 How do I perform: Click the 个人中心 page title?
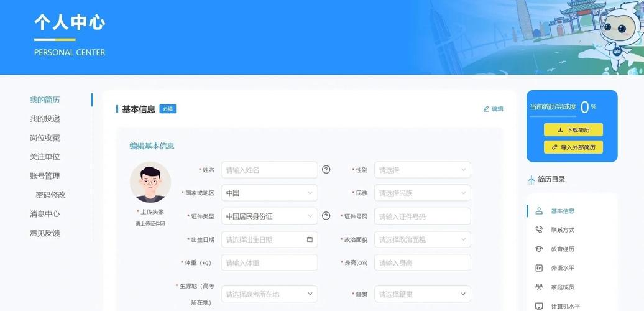coord(70,22)
